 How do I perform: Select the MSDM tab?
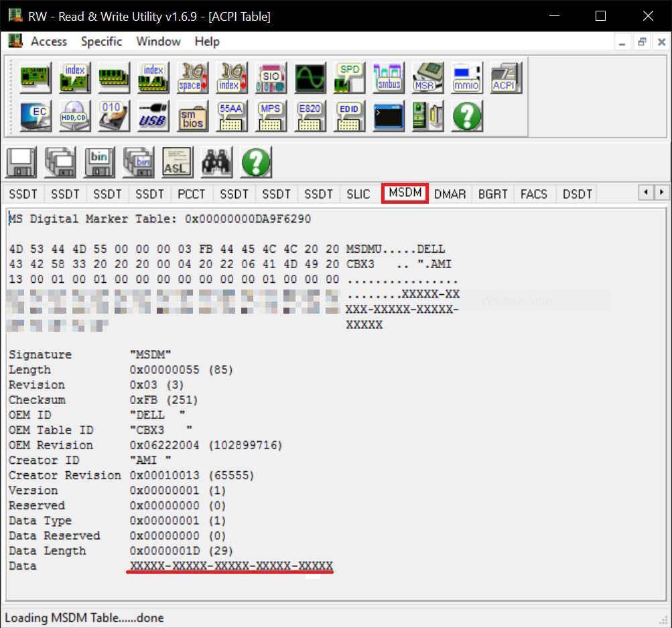pos(405,193)
